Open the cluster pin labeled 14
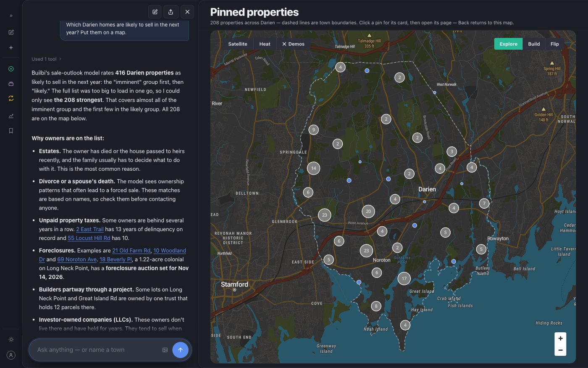 (x=313, y=168)
